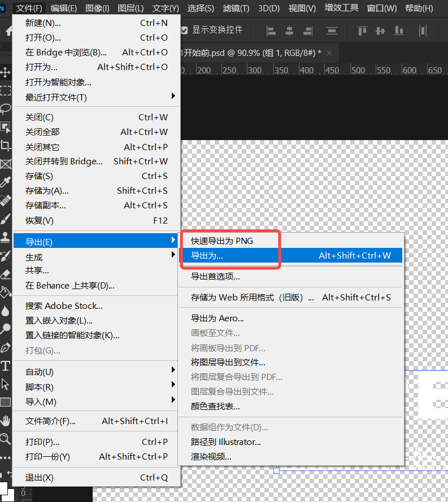Click 存储为 Web 所用格式（旧版）
The width and height of the screenshot is (448, 502).
pos(252,297)
